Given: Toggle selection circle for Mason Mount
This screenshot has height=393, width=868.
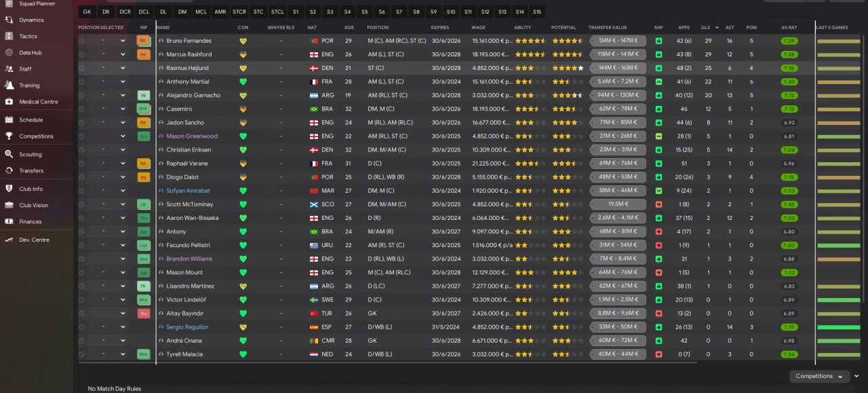Looking at the screenshot, I should 82,272.
